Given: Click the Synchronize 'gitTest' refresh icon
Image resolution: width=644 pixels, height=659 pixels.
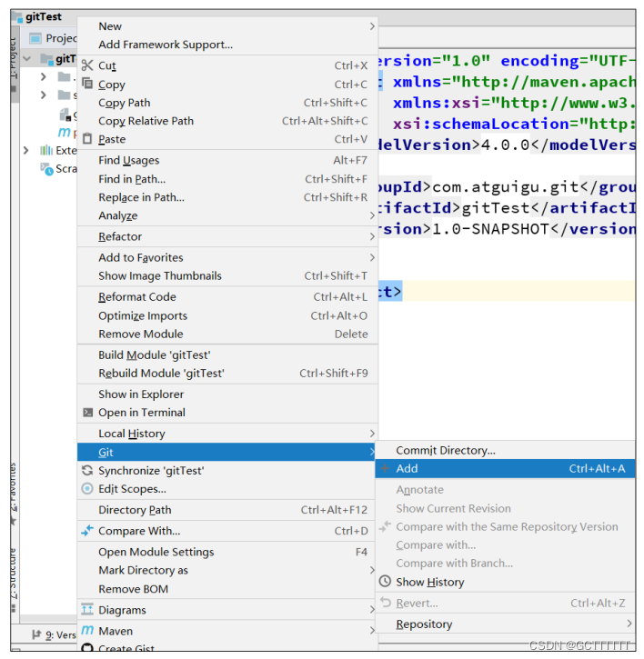Looking at the screenshot, I should point(87,470).
